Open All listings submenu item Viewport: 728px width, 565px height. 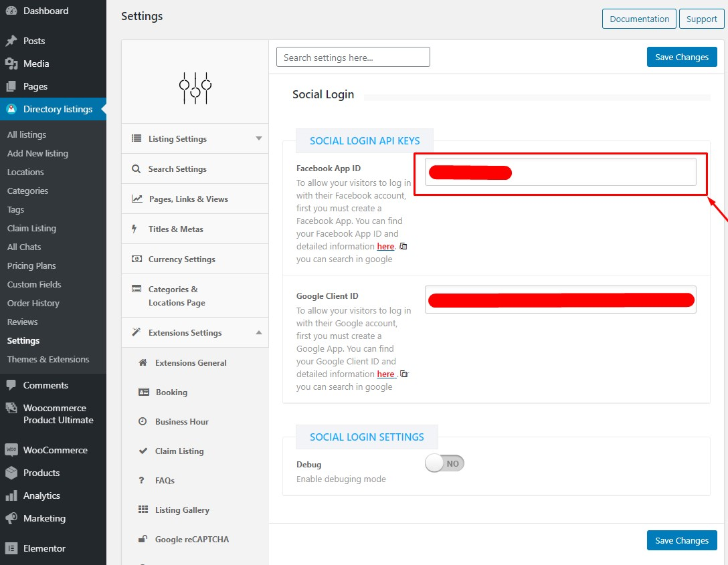pyautogui.click(x=27, y=134)
